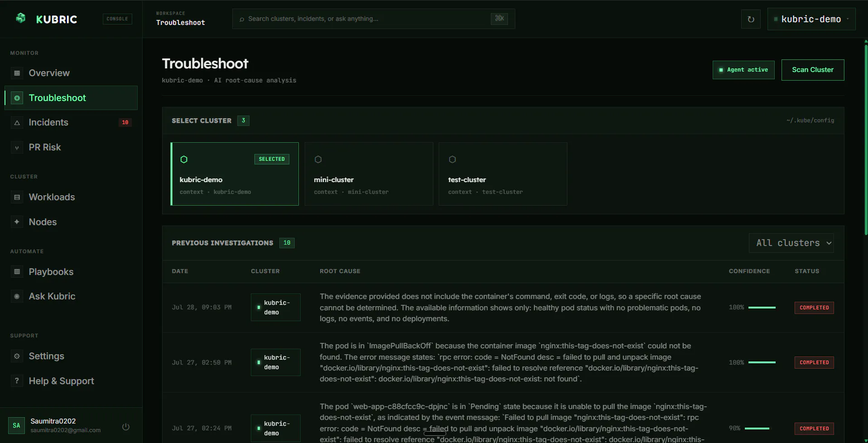Click the Playbooks sidebar icon
Viewport: 868px width, 443px height.
[x=17, y=272]
